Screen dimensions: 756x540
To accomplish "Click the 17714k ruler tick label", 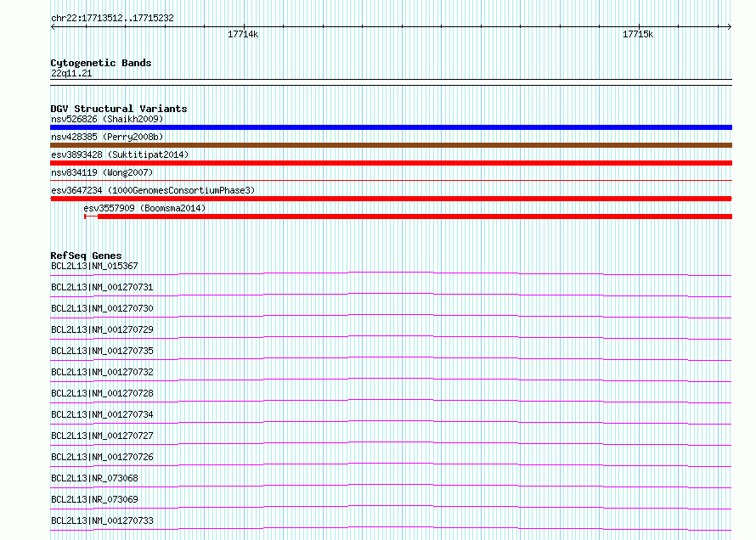I will click(243, 34).
